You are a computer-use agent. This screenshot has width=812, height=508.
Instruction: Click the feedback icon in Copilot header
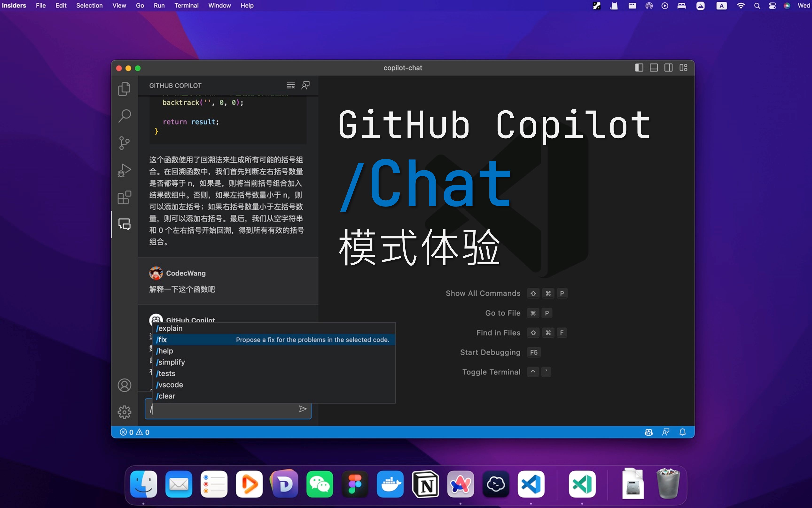(x=305, y=85)
